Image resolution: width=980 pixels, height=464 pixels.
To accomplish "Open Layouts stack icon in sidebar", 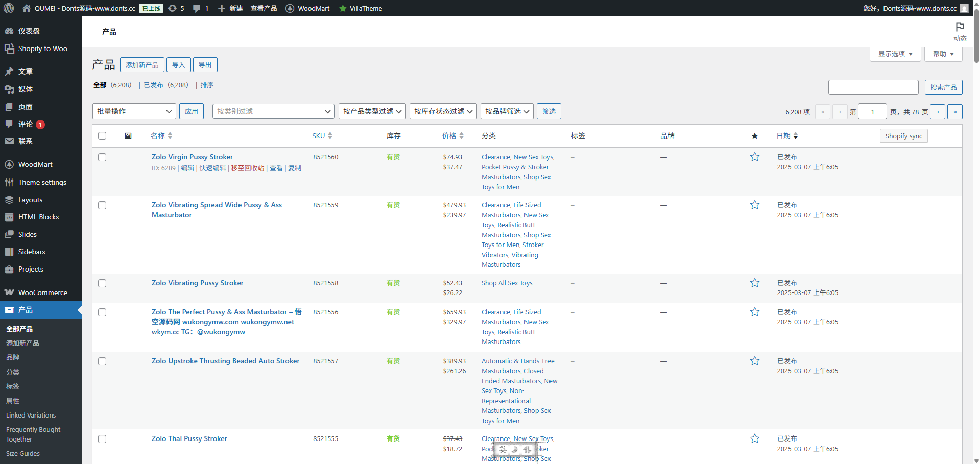I will pyautogui.click(x=9, y=200).
